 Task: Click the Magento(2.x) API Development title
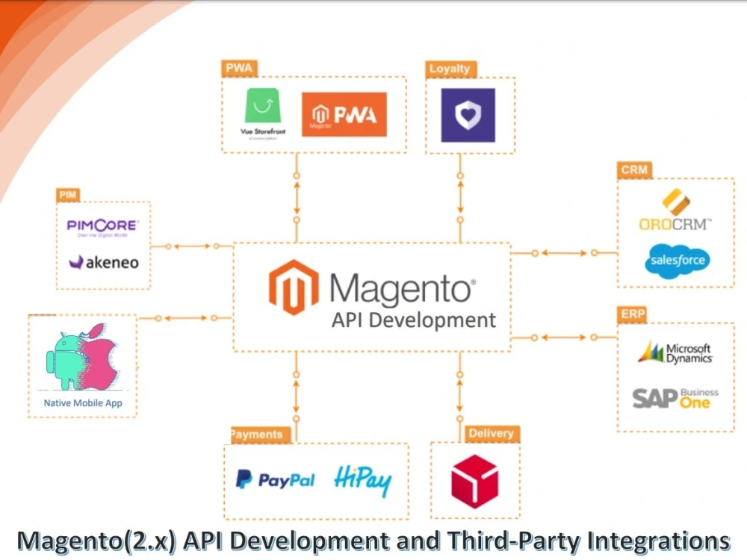(x=373, y=540)
